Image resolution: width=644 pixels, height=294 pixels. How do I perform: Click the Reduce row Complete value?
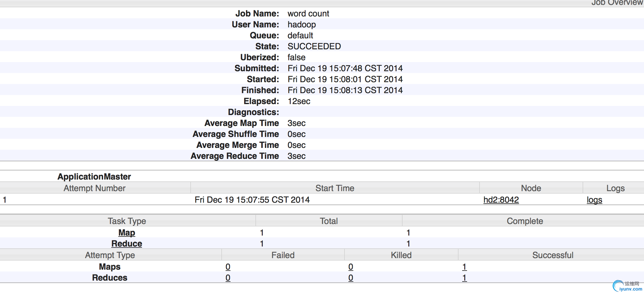pos(408,244)
